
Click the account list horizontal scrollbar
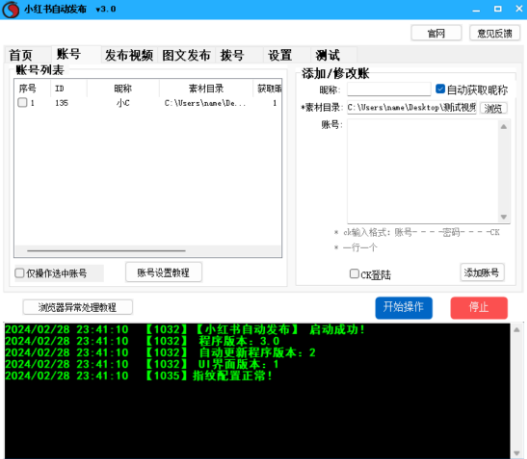(106, 251)
